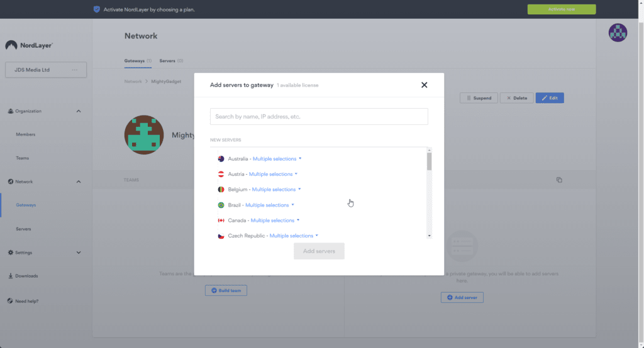
Task: Close the Add servers to gateway dialog
Action: pyautogui.click(x=425, y=85)
